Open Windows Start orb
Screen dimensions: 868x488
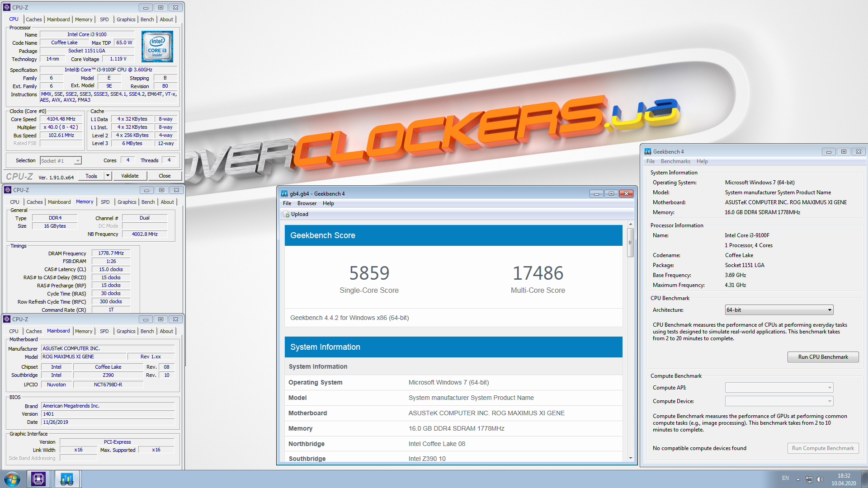click(12, 479)
